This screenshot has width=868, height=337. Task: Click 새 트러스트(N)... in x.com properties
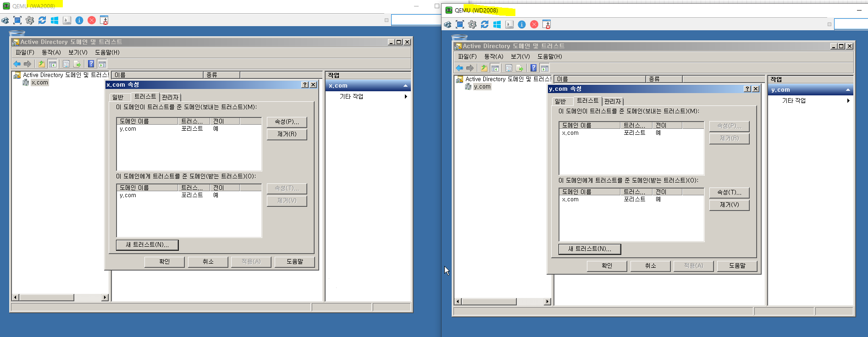[147, 245]
